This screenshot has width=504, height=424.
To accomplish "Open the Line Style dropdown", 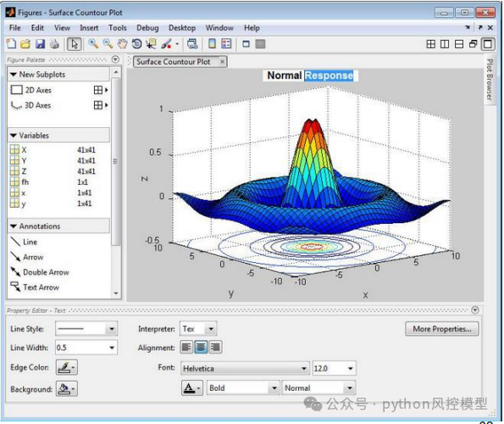I will point(86,329).
